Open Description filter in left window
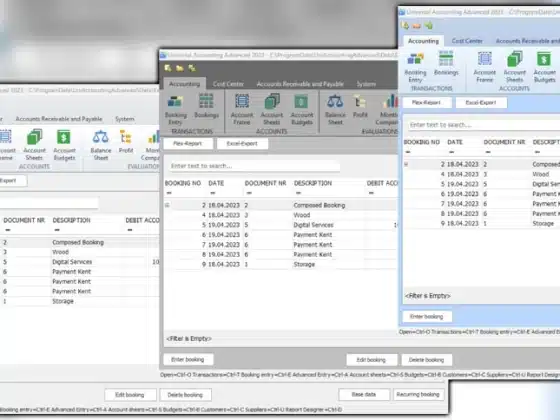The image size is (560, 420). point(57,230)
